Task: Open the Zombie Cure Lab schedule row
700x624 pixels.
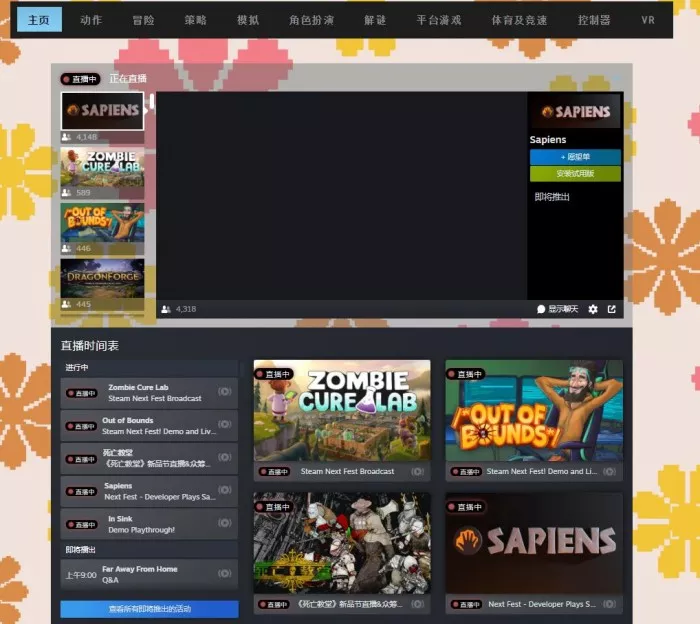Action: pos(149,393)
